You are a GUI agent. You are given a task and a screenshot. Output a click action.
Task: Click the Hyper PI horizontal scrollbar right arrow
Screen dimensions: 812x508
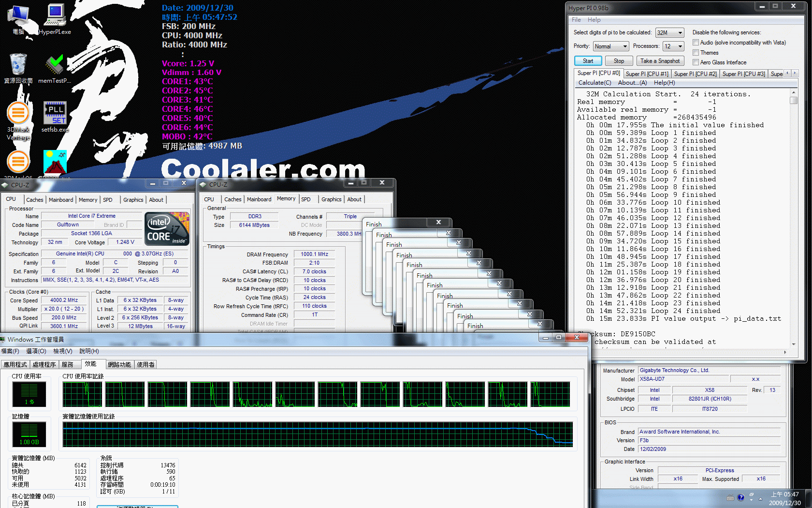pyautogui.click(x=785, y=352)
